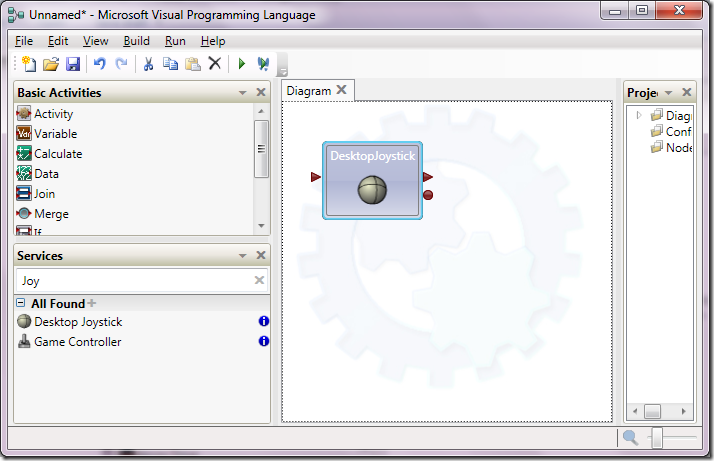Click the Copy toolbar icon
The width and height of the screenshot is (714, 461).
tap(170, 64)
